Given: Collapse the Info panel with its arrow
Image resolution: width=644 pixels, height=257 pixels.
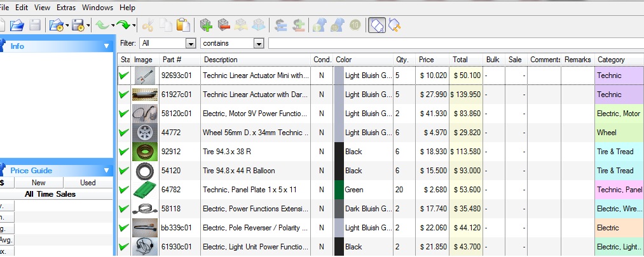Looking at the screenshot, I should click(106, 46).
